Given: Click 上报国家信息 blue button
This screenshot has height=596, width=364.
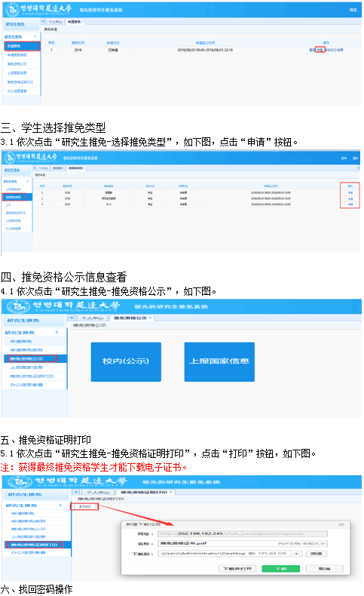Looking at the screenshot, I should point(219,361).
